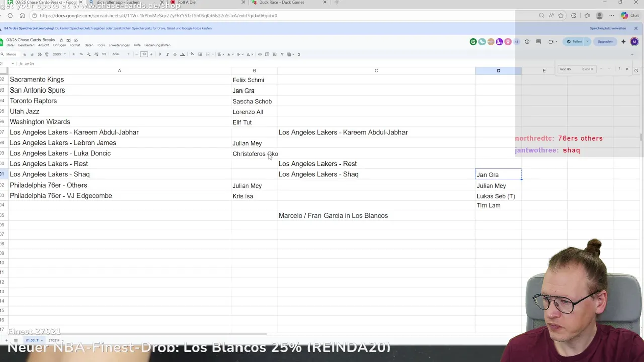Screen dimensions: 644x362
Task: Insert a link with the toolbar icon
Action: click(x=260, y=54)
